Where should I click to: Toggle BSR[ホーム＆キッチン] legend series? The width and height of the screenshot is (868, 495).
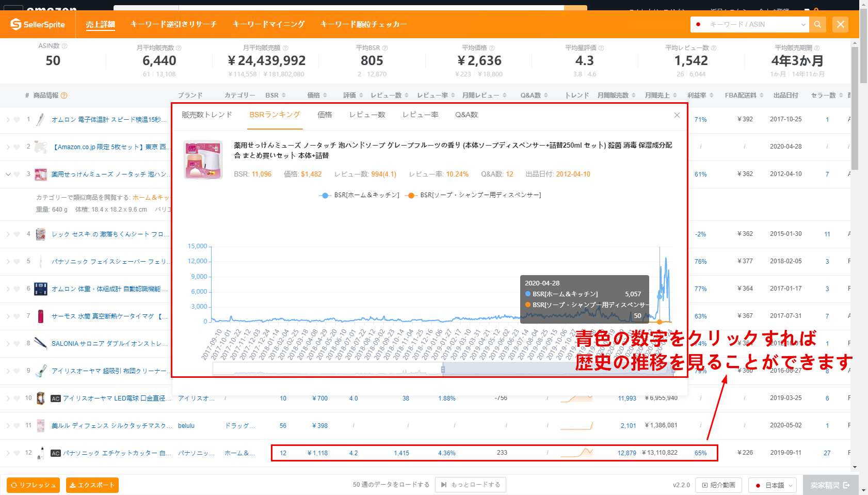pos(360,195)
